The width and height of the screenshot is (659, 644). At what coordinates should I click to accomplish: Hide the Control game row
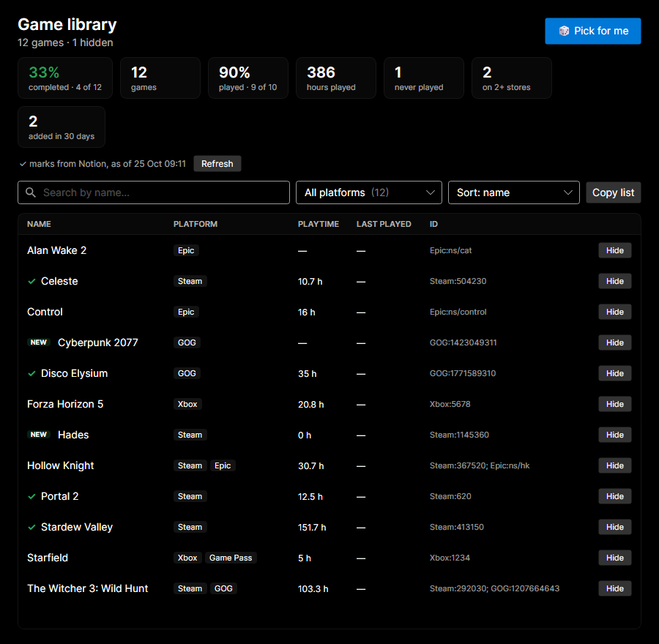tap(614, 312)
